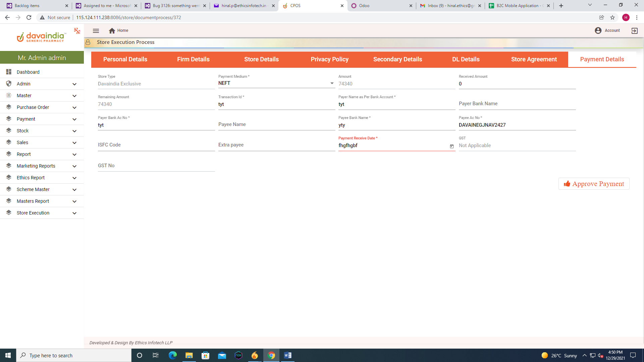Click the Payer Bank Name input field

[x=517, y=104]
